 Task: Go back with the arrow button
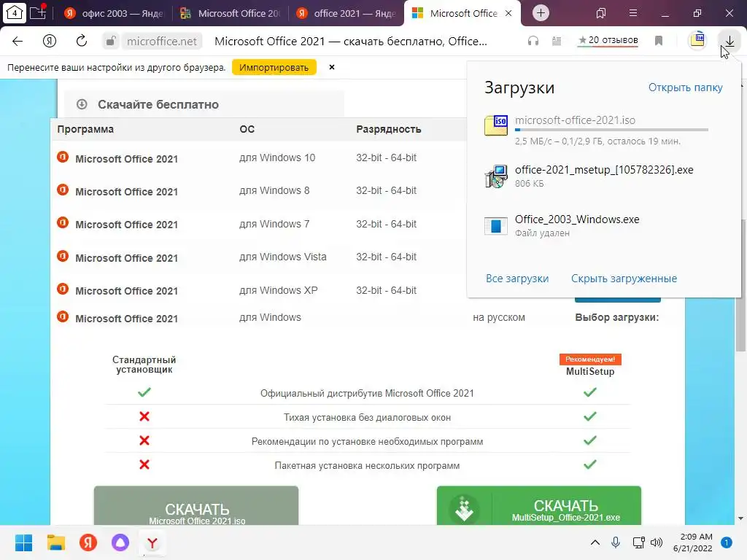(x=18, y=41)
